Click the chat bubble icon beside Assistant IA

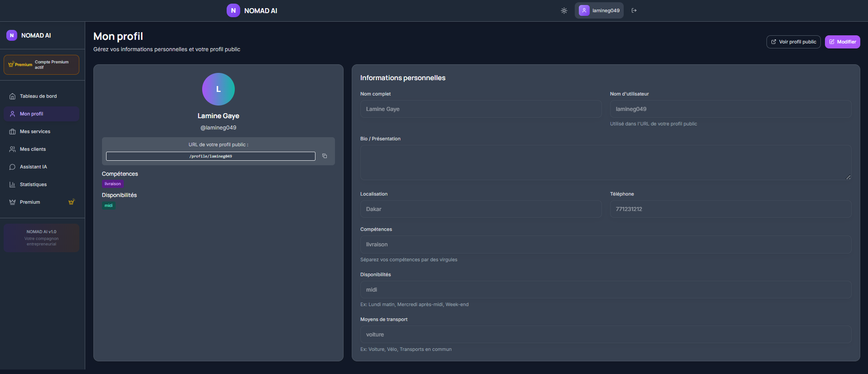12,167
